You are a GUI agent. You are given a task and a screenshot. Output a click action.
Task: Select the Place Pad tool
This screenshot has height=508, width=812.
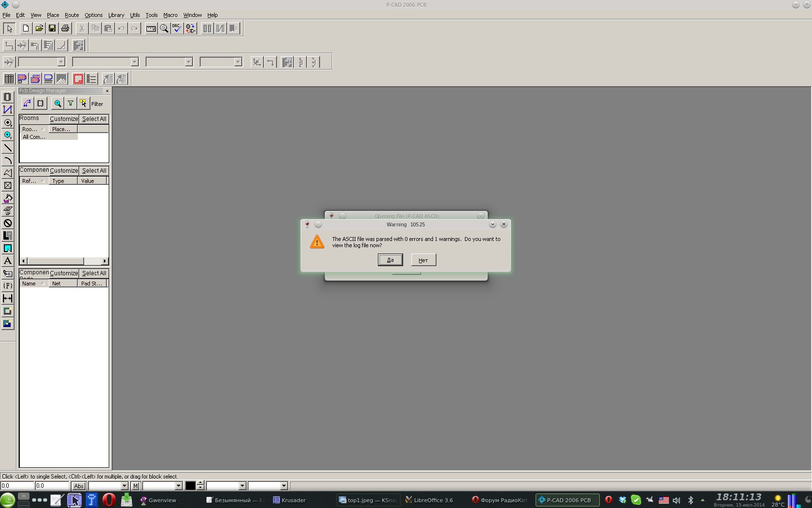pos(8,122)
